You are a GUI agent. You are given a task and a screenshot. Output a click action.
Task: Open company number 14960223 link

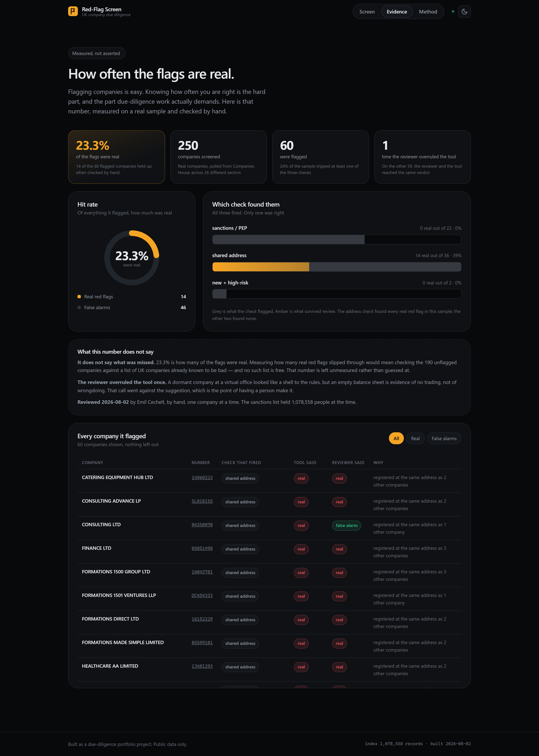[x=202, y=478]
